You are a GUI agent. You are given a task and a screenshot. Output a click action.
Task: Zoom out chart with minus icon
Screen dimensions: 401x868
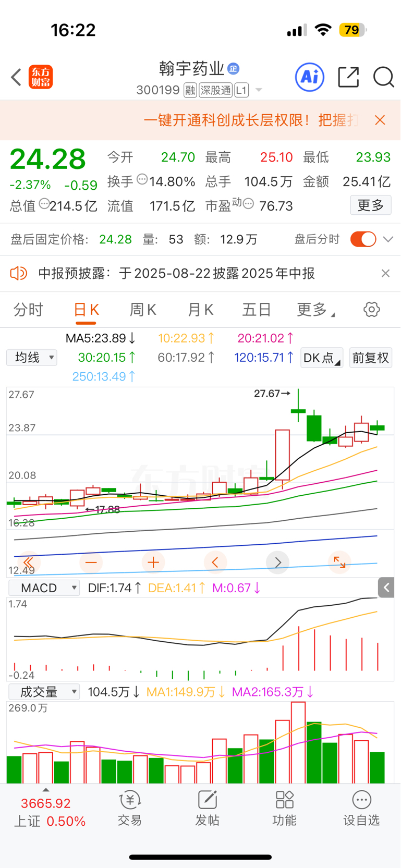tap(91, 563)
